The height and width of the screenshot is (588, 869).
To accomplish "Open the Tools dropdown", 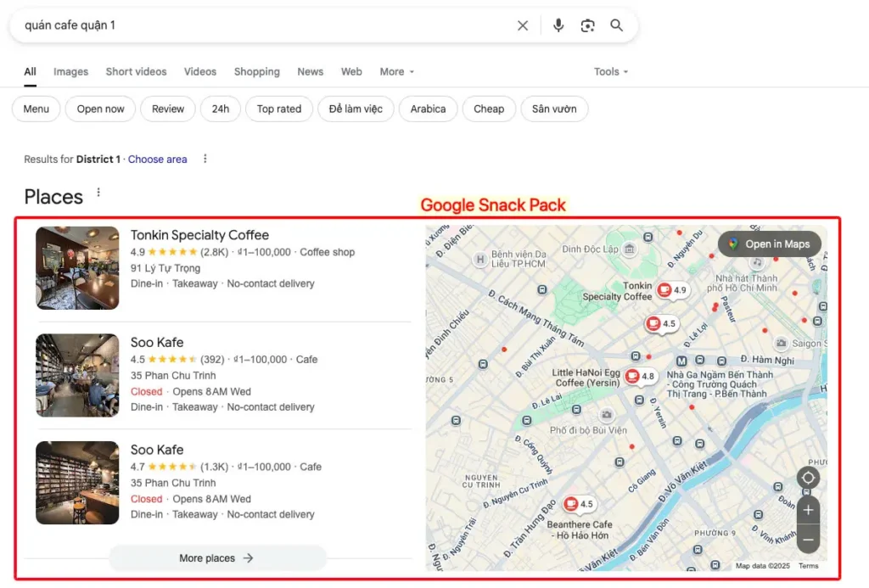I will coord(611,71).
